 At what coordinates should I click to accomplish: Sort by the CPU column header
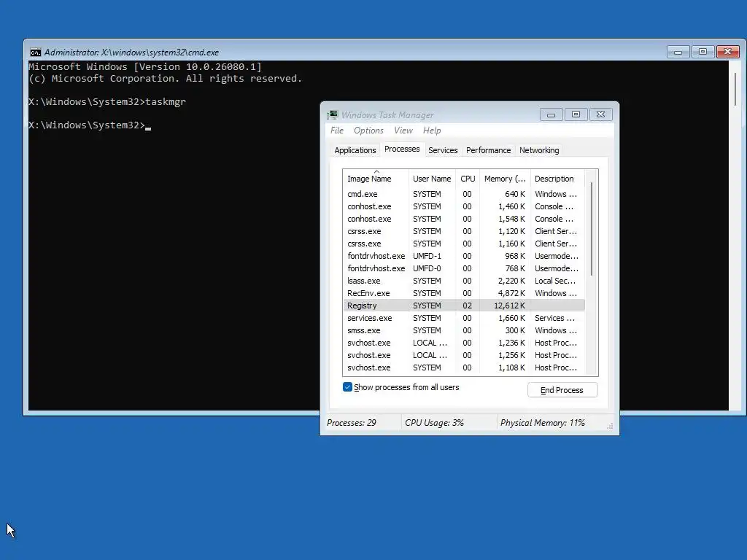coord(468,179)
